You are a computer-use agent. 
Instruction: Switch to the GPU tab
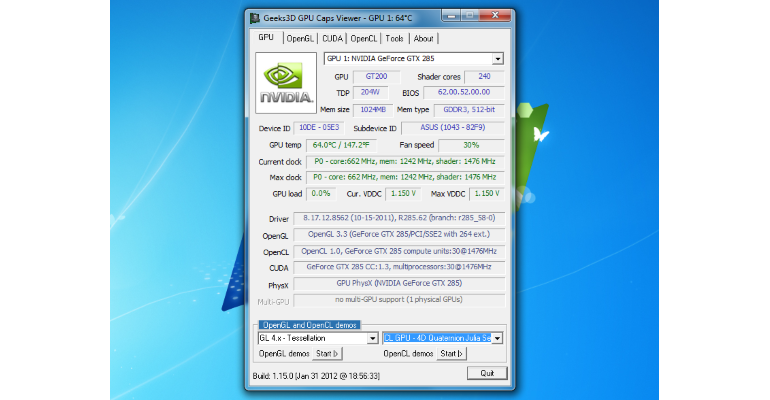click(266, 38)
